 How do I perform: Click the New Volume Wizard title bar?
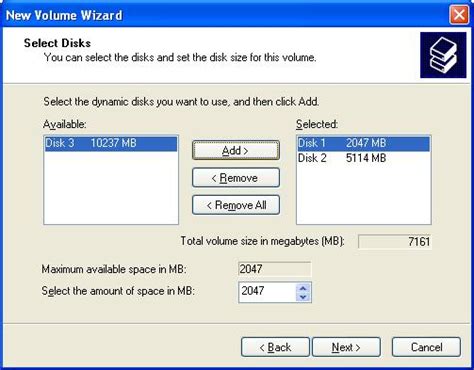[227, 15]
